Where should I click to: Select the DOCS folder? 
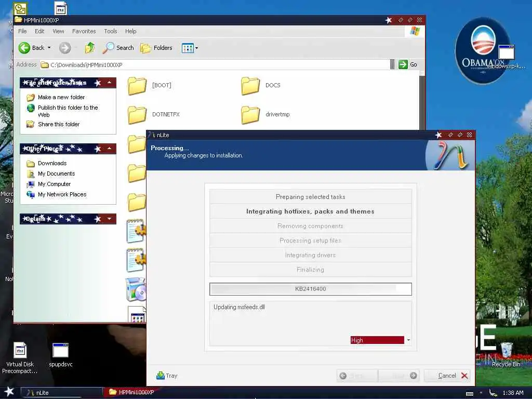(x=261, y=86)
